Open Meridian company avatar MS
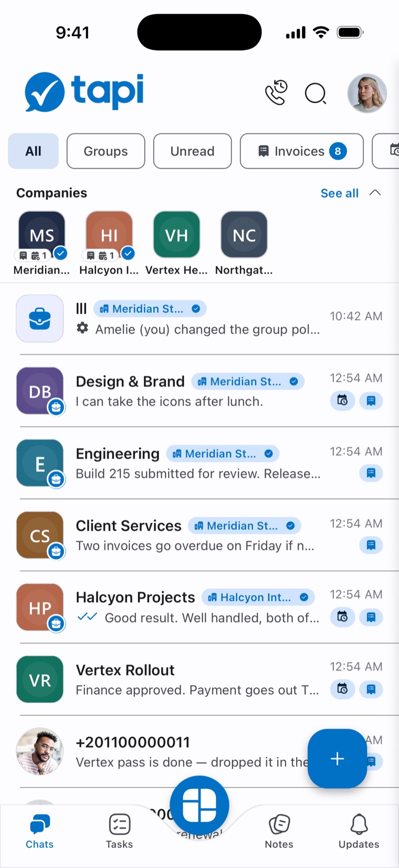The height and width of the screenshot is (868, 399). point(41,235)
